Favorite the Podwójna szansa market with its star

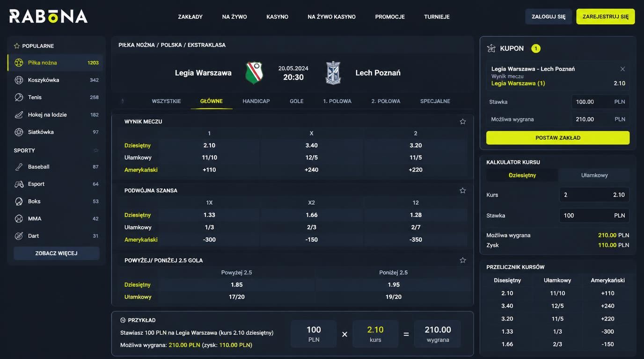[463, 190]
